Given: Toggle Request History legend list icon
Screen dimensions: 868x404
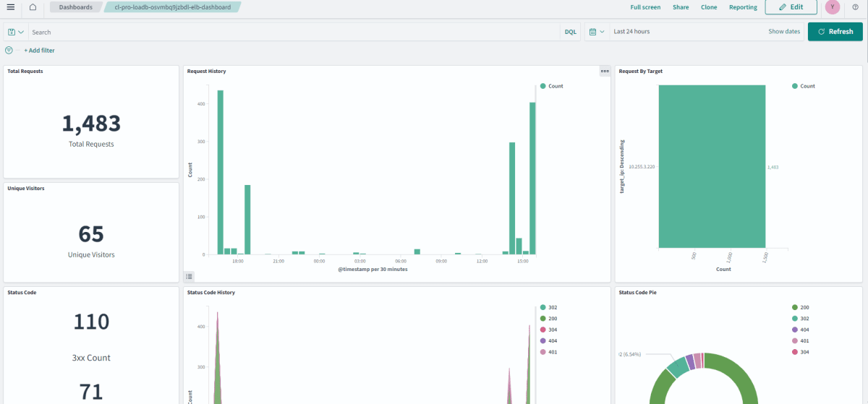Looking at the screenshot, I should coord(189,276).
